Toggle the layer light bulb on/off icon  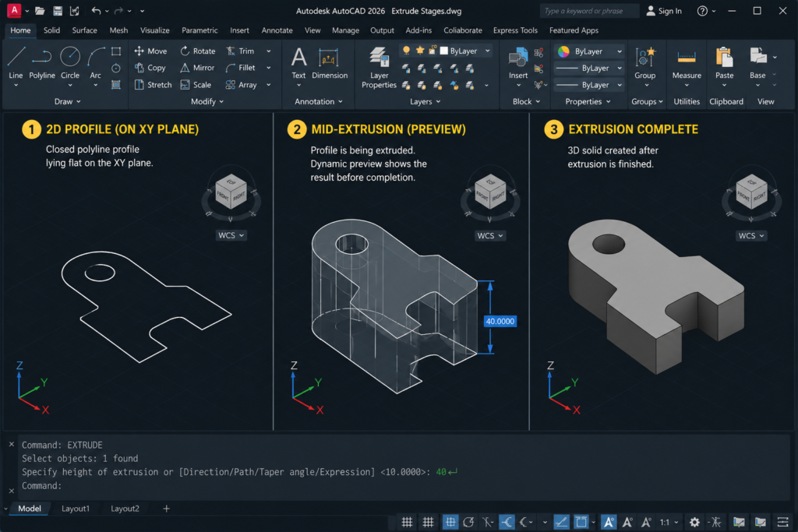[x=406, y=51]
